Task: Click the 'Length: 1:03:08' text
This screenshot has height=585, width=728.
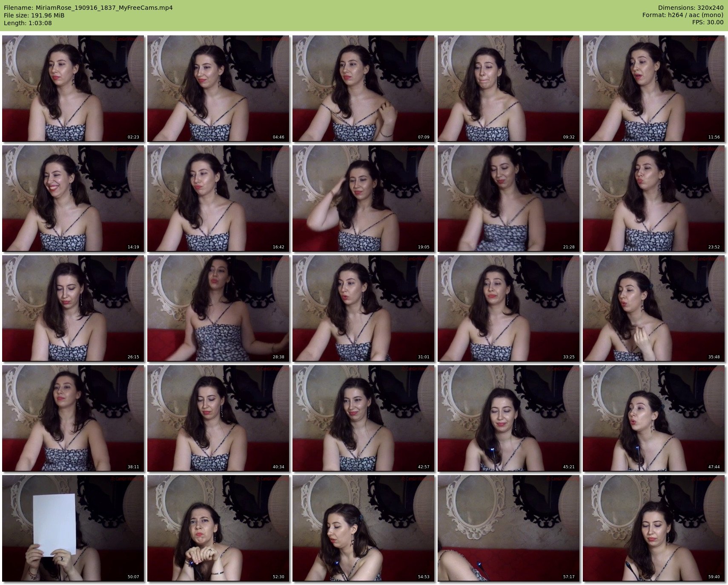Action: 28,23
